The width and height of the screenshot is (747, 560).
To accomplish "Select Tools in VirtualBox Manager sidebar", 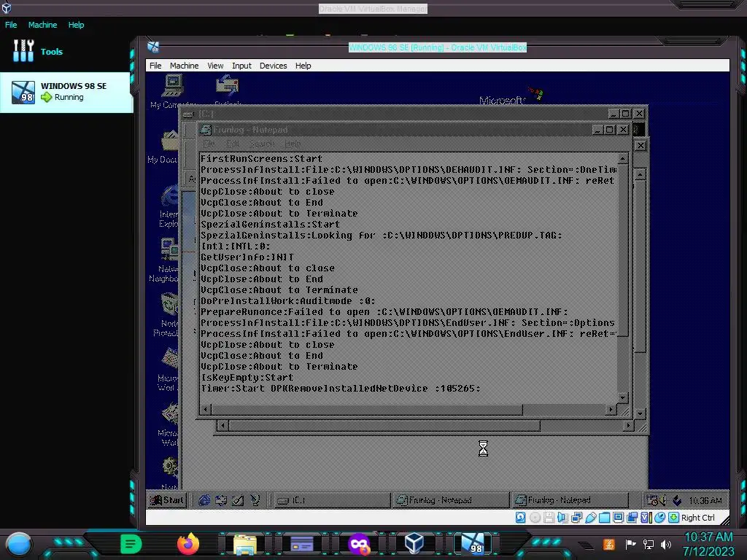I will tap(52, 52).
